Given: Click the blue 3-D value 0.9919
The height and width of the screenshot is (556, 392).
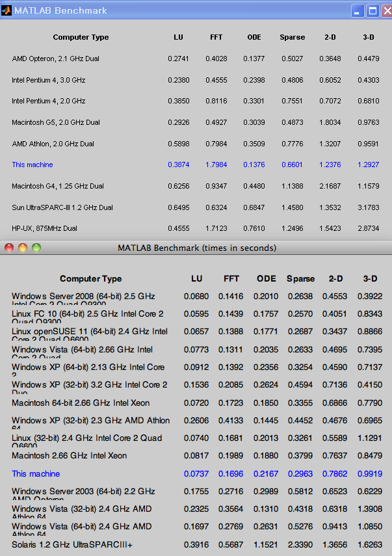Looking at the screenshot, I should [370, 473].
